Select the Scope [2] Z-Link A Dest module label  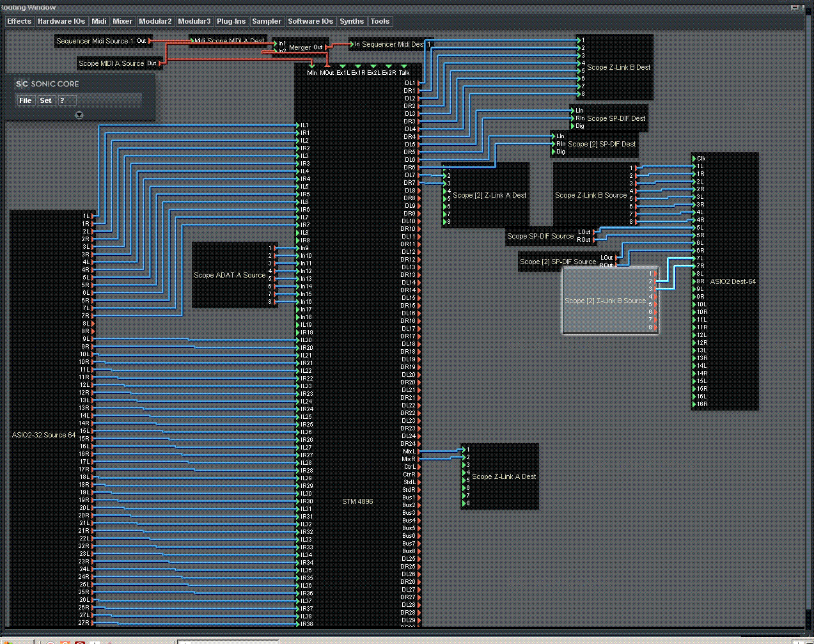pos(490,195)
